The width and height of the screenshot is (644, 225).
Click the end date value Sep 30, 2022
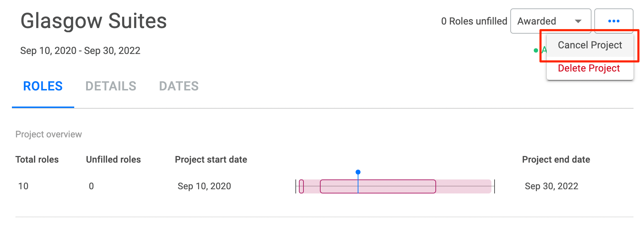(551, 186)
